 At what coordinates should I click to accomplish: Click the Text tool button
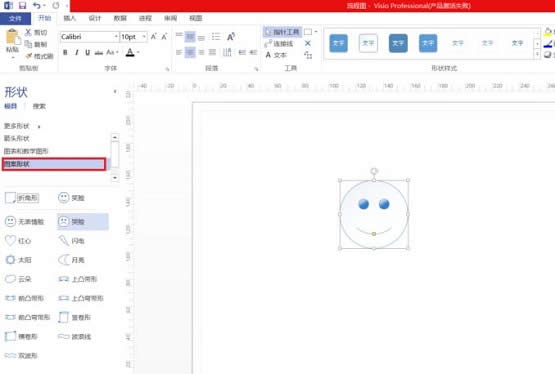[276, 55]
